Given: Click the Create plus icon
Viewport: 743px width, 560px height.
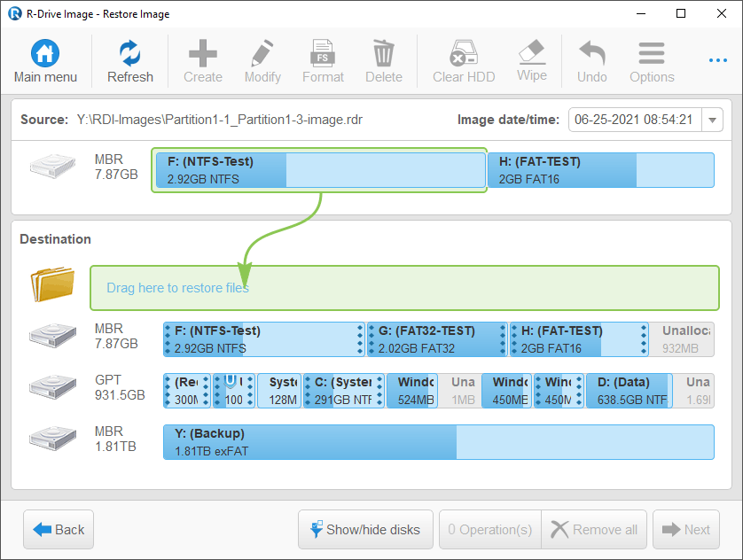Looking at the screenshot, I should point(203,54).
